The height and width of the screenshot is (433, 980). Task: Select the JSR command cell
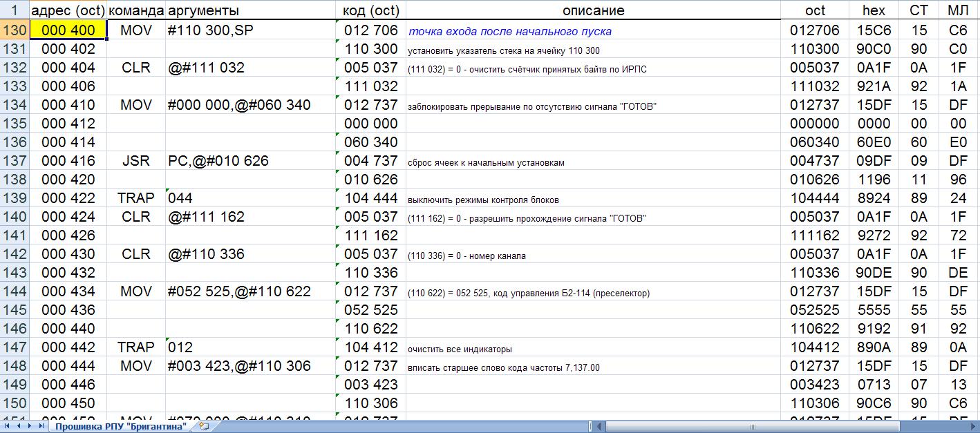point(136,161)
